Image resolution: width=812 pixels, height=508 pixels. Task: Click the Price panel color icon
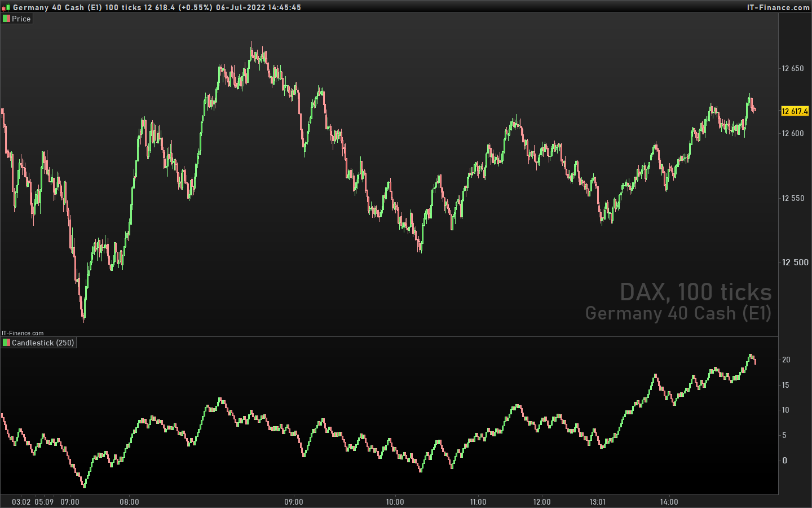click(6, 19)
